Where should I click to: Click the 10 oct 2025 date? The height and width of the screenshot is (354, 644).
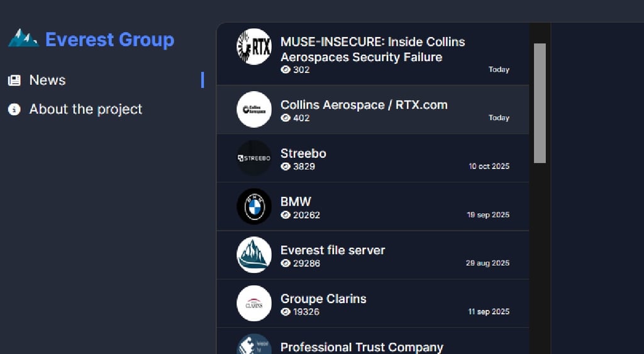coord(489,167)
